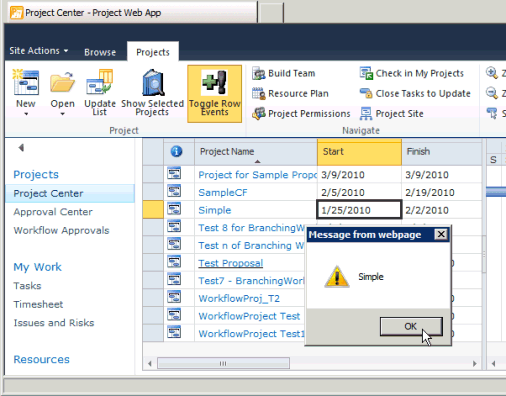Open Project for Sample Proposal link

click(x=257, y=175)
